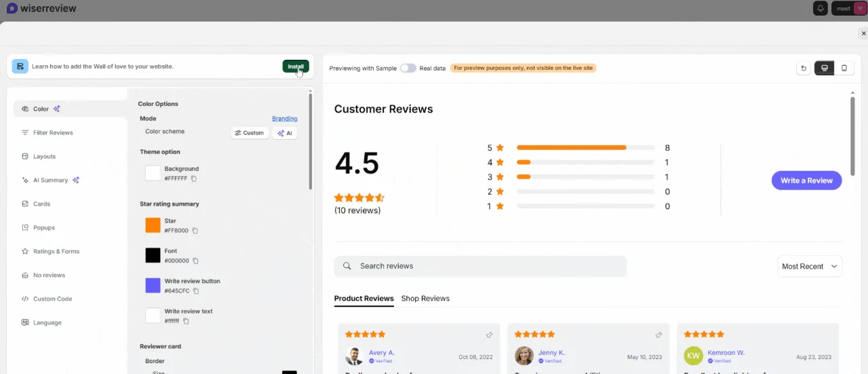Image resolution: width=868 pixels, height=374 pixels.
Task: Switch to the Shop Reviews tab
Action: click(x=425, y=299)
